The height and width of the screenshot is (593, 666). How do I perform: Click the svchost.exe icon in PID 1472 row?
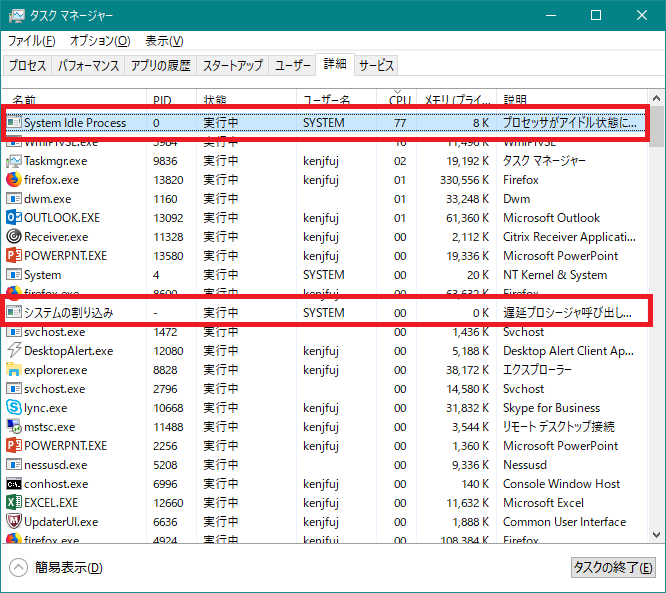14,332
